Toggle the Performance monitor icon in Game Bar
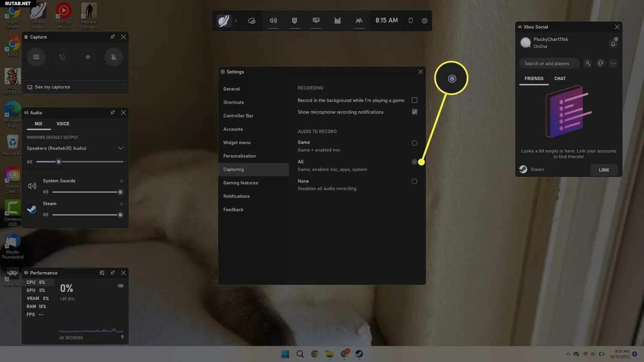The width and height of the screenshot is (644, 362). pos(316,21)
